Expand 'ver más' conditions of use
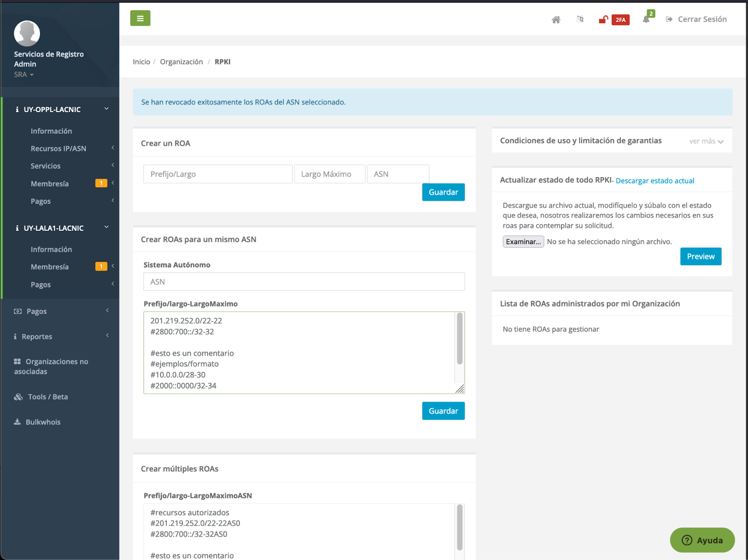The width and height of the screenshot is (748, 560). (706, 141)
